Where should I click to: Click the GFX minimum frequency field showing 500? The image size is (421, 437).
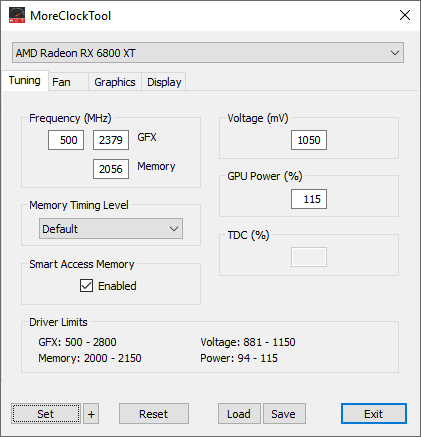66,140
